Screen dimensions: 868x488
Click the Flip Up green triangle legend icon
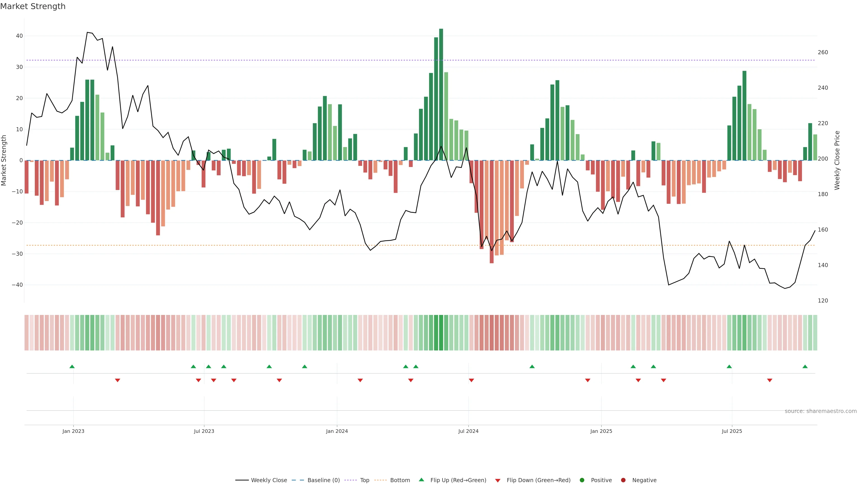pos(421,480)
